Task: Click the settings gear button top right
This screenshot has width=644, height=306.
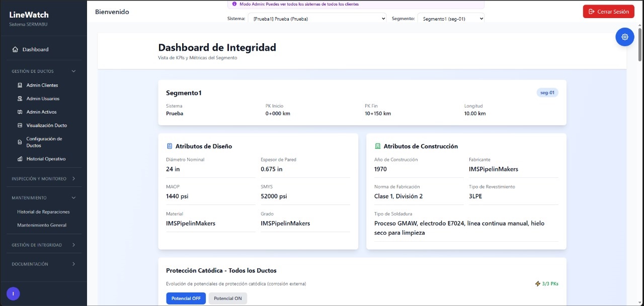Action: [x=624, y=37]
